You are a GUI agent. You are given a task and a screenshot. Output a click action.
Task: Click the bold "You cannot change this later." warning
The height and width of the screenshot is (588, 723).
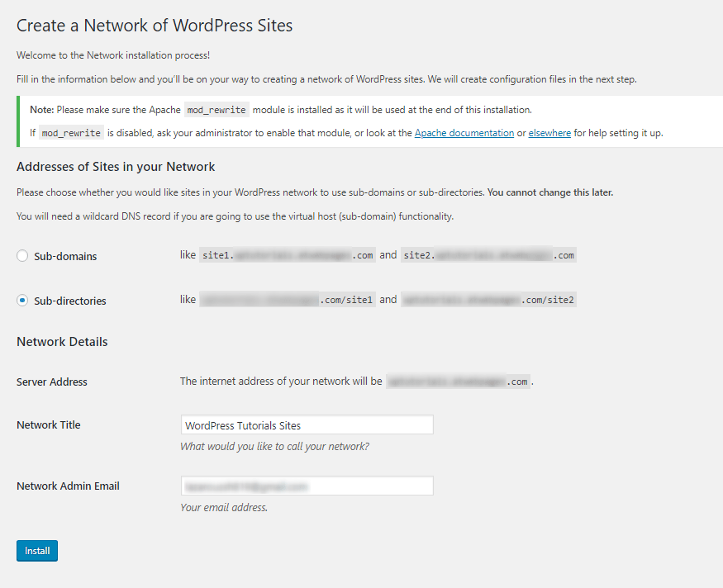pos(550,192)
